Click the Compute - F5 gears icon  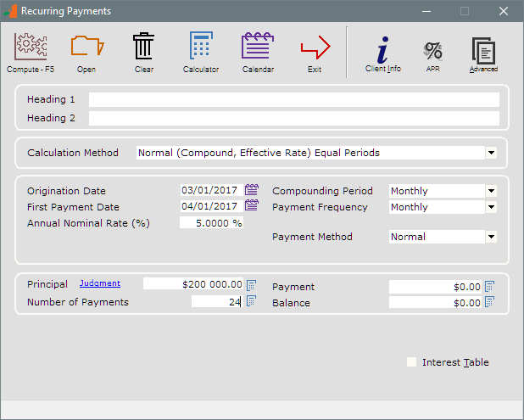[x=31, y=47]
